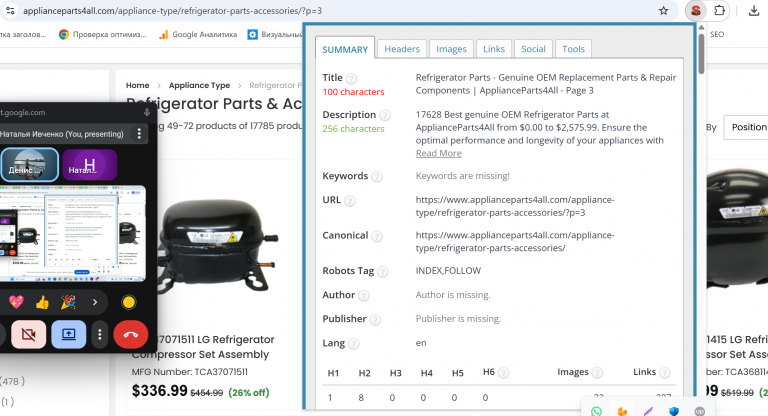This screenshot has width=768, height=416.
Task: Open WhatsApp from the system tray
Action: coord(596,411)
